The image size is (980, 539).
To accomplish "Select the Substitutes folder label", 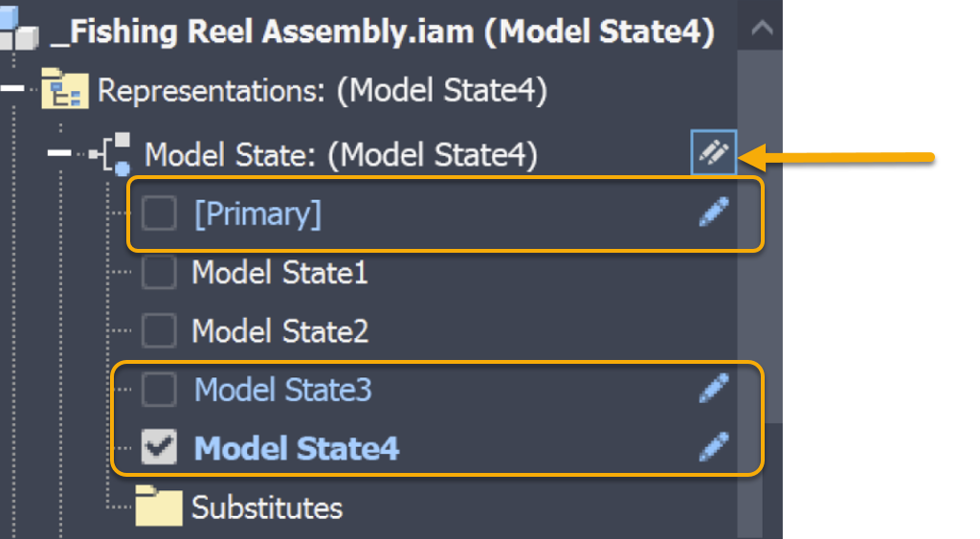I will (267, 506).
